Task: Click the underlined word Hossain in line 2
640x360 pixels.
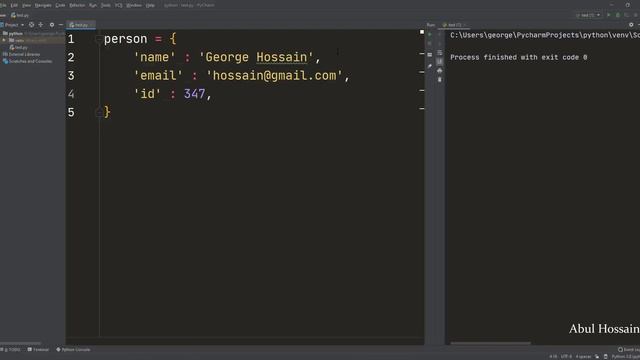Action: (x=282, y=57)
